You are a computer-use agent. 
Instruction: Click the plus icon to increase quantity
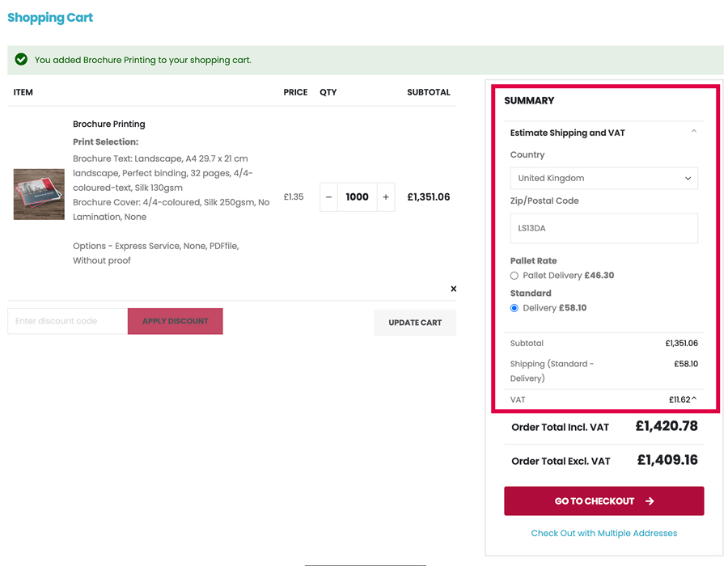386,196
